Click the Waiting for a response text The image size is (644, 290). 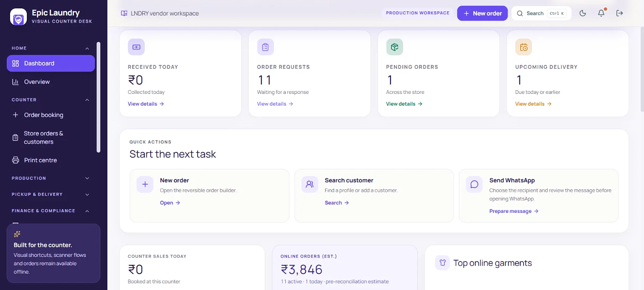(283, 92)
